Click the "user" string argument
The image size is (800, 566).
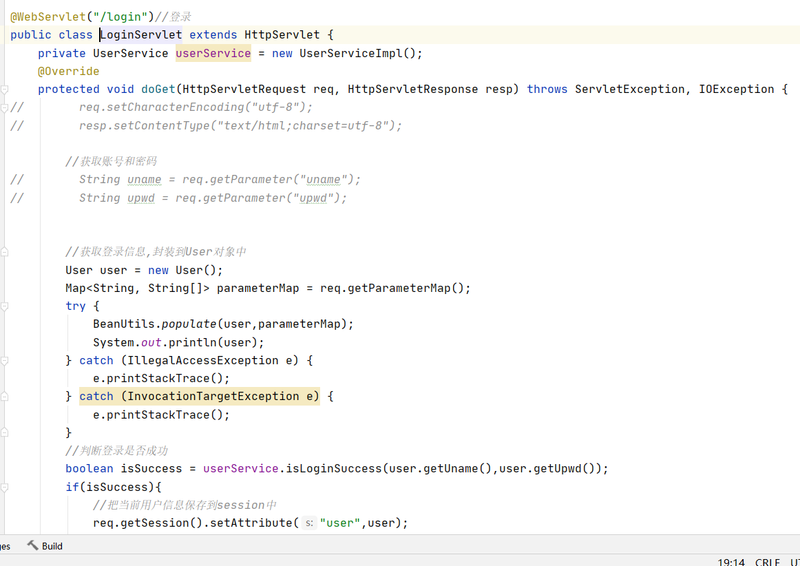click(x=340, y=523)
